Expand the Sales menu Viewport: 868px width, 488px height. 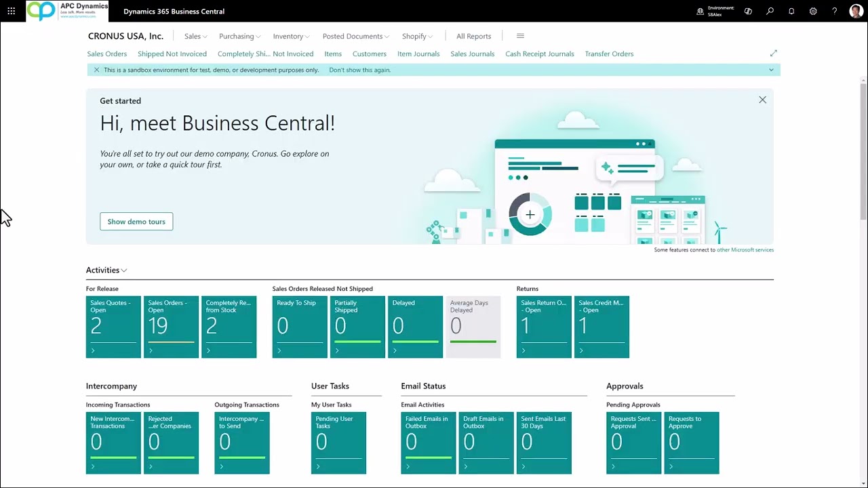point(195,37)
